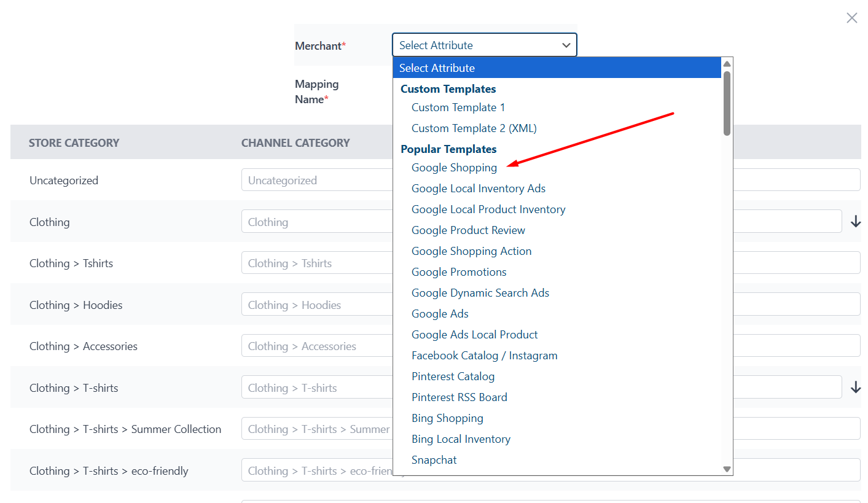Choose Pinterest Catalog template
This screenshot has width=868, height=503.
coord(453,376)
